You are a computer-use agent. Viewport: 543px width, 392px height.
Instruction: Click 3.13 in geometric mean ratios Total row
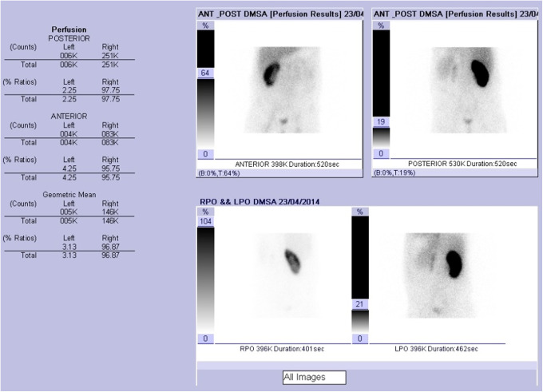tap(69, 255)
